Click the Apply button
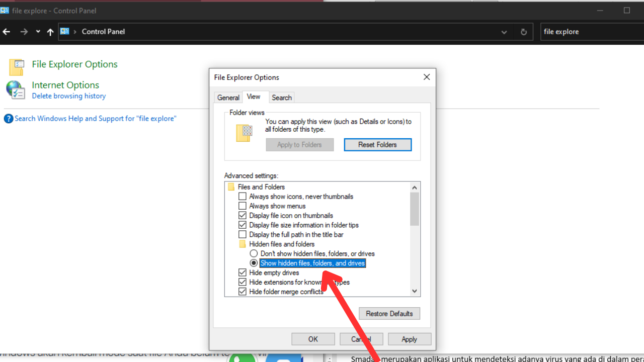644x362 pixels. pos(410,339)
